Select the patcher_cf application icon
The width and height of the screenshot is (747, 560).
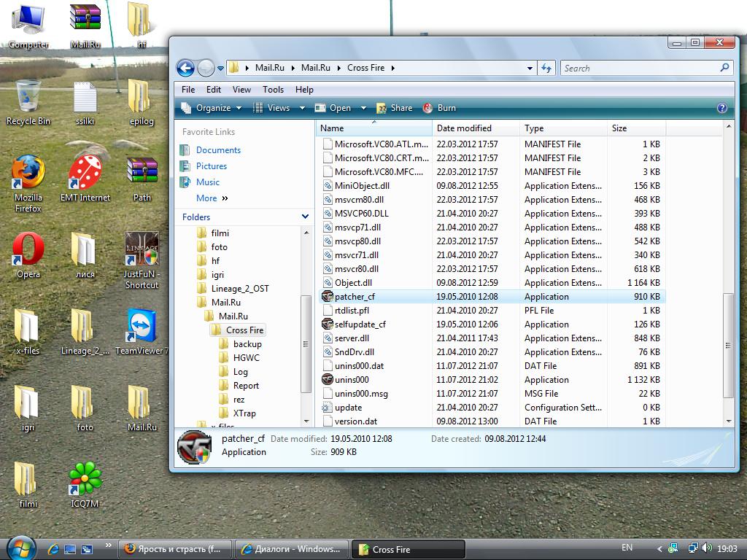[x=327, y=296]
